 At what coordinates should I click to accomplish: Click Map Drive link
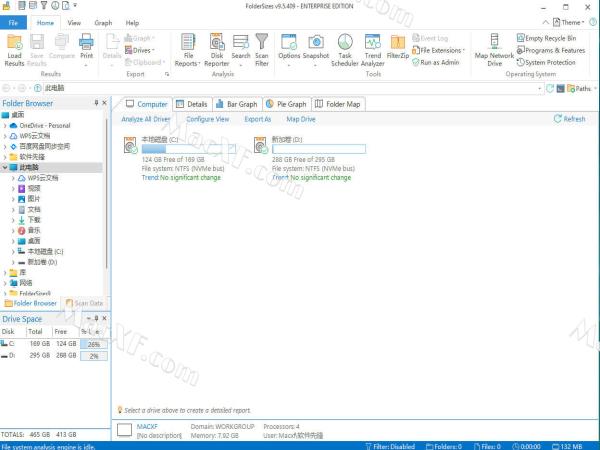click(301, 119)
